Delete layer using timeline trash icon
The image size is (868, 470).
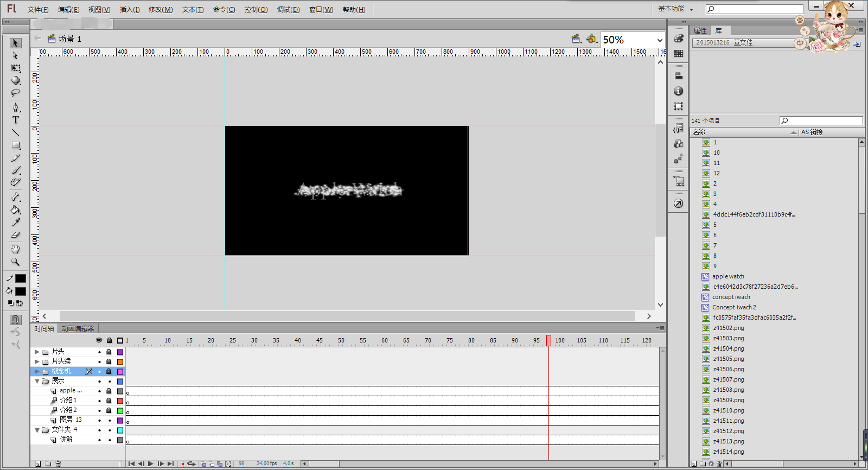coord(58,464)
